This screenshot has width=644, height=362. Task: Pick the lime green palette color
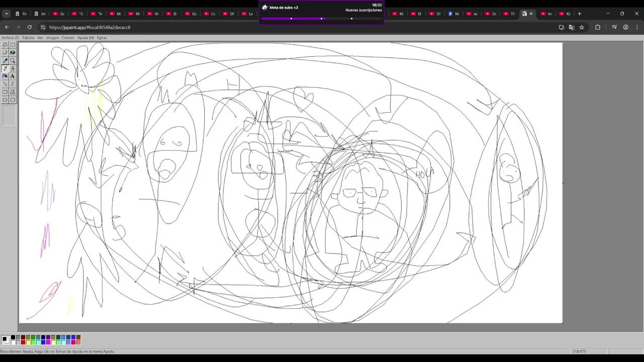point(33,342)
